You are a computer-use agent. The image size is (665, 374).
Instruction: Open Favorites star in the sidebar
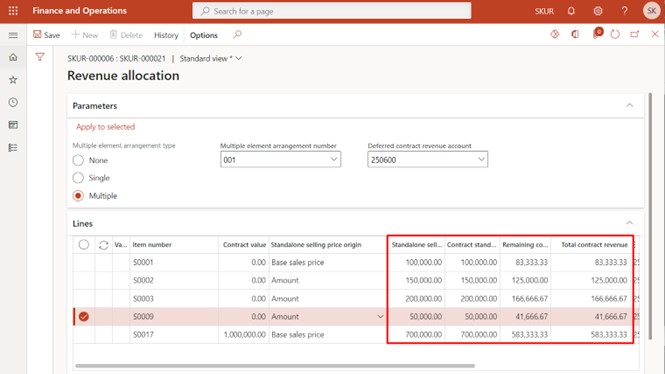coord(13,80)
